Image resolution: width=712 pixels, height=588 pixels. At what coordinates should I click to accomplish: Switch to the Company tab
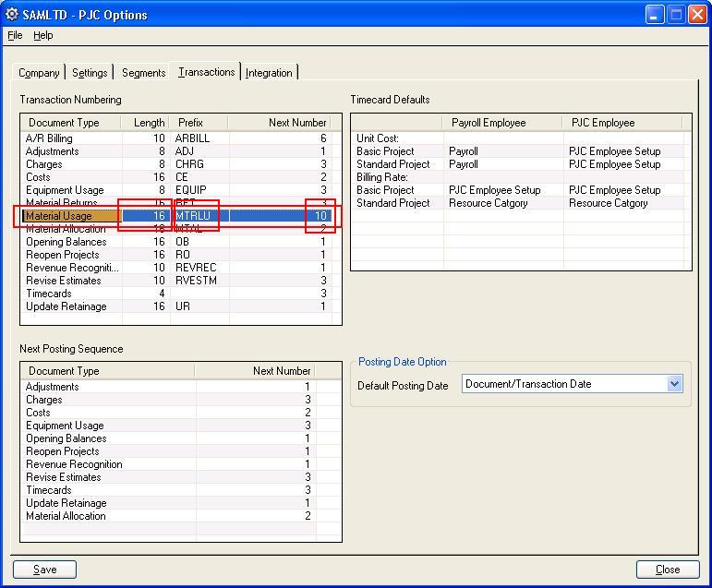pyautogui.click(x=39, y=73)
